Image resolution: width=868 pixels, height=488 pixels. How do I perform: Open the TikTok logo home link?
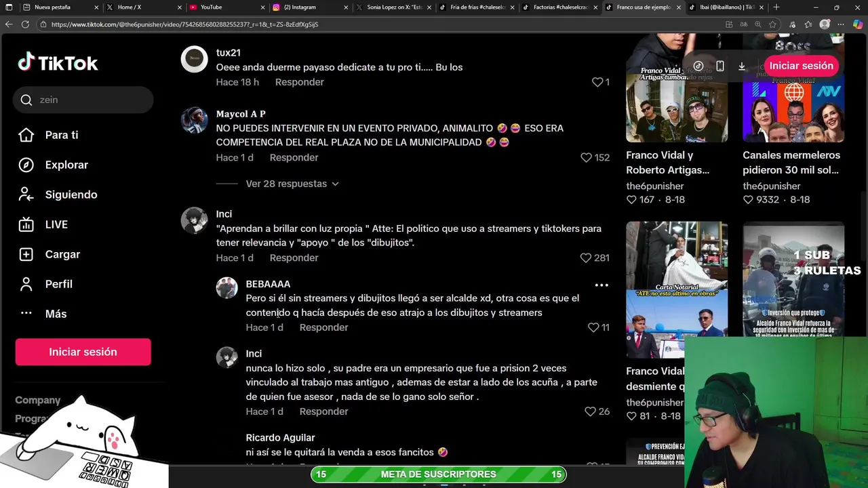(58, 63)
